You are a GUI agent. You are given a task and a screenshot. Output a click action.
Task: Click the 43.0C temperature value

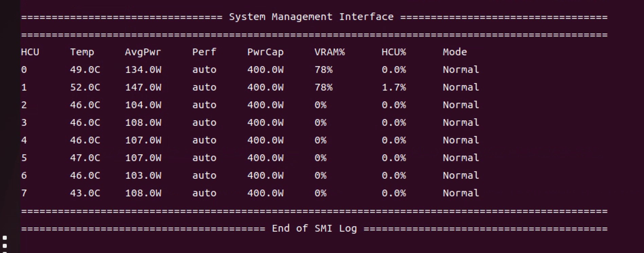(85, 193)
